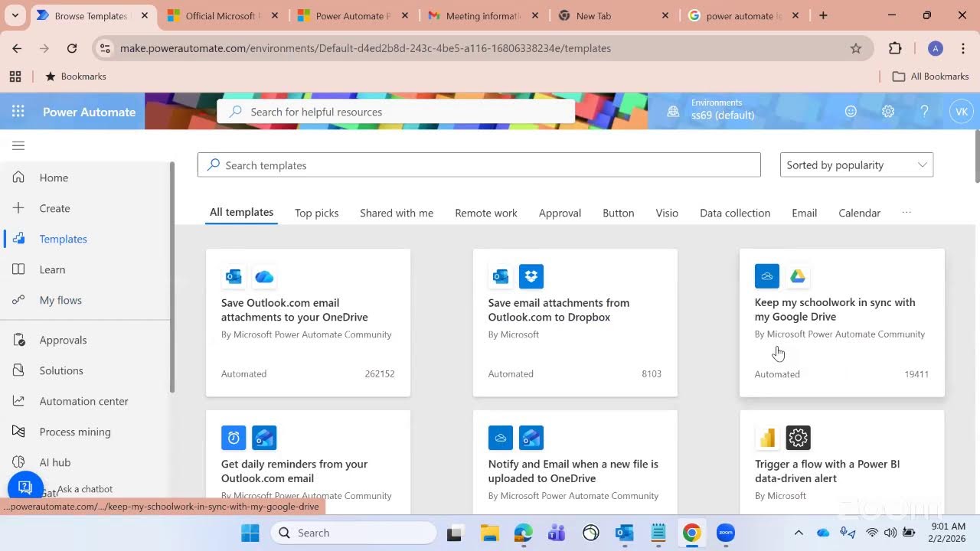Open the Settings gear in Power Automate header

tap(888, 112)
